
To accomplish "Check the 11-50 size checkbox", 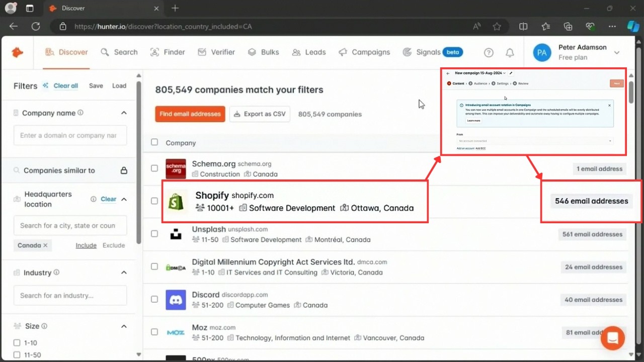I will 17,355.
